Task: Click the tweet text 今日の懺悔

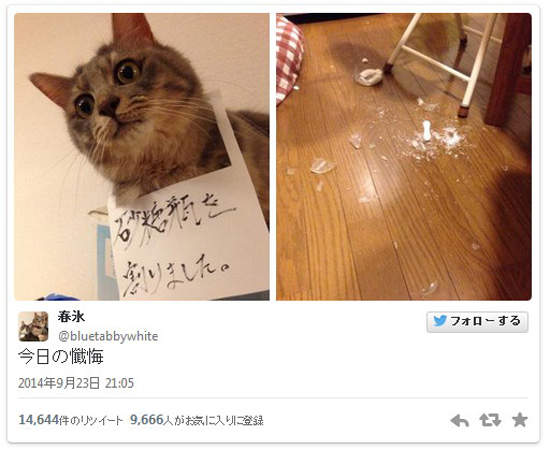Action: pyautogui.click(x=61, y=357)
